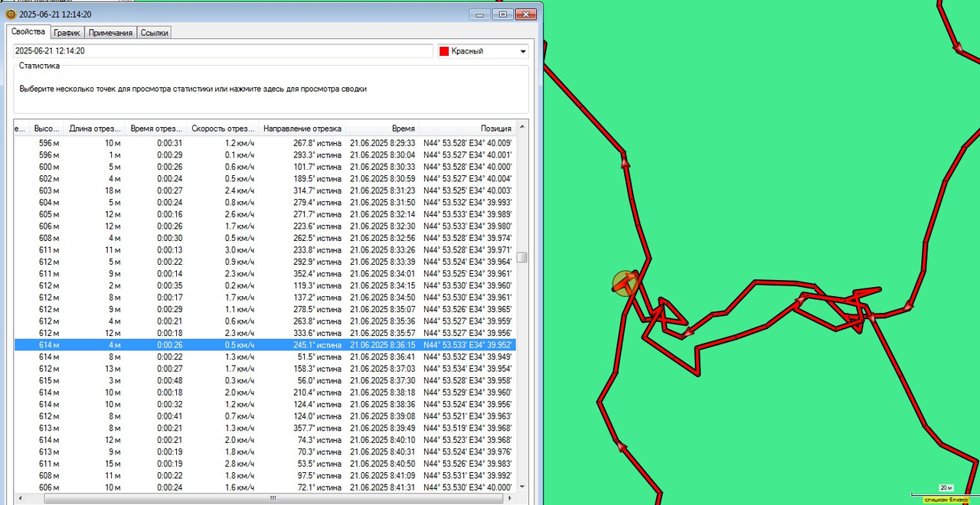Image resolution: width=980 pixels, height=505 pixels.
Task: Minimize the track properties window
Action: click(480, 14)
